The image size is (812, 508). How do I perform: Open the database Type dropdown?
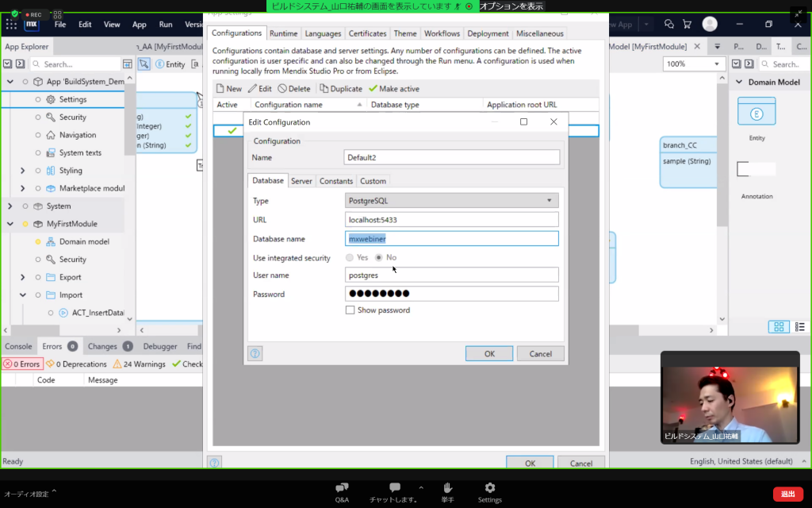pyautogui.click(x=452, y=201)
